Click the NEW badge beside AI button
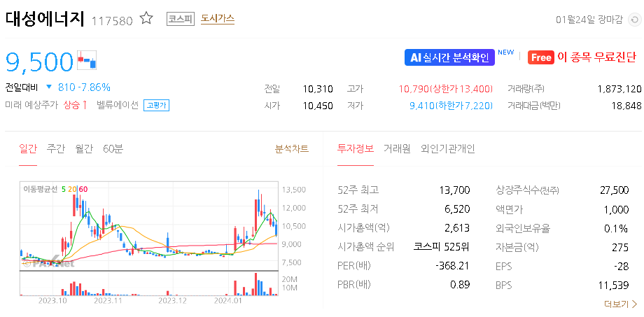Screen dimensions: 644x317 (505, 52)
